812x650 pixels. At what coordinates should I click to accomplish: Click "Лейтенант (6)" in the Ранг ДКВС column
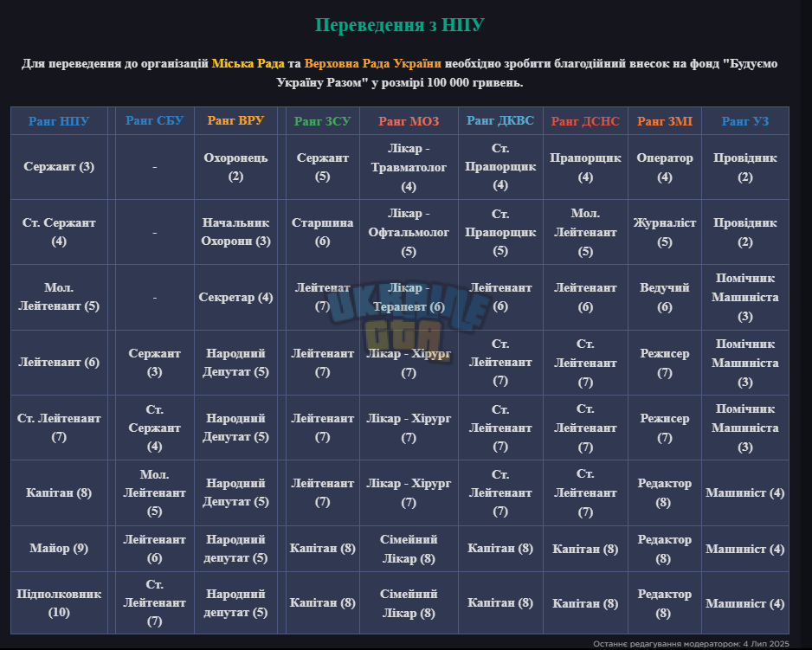500,297
